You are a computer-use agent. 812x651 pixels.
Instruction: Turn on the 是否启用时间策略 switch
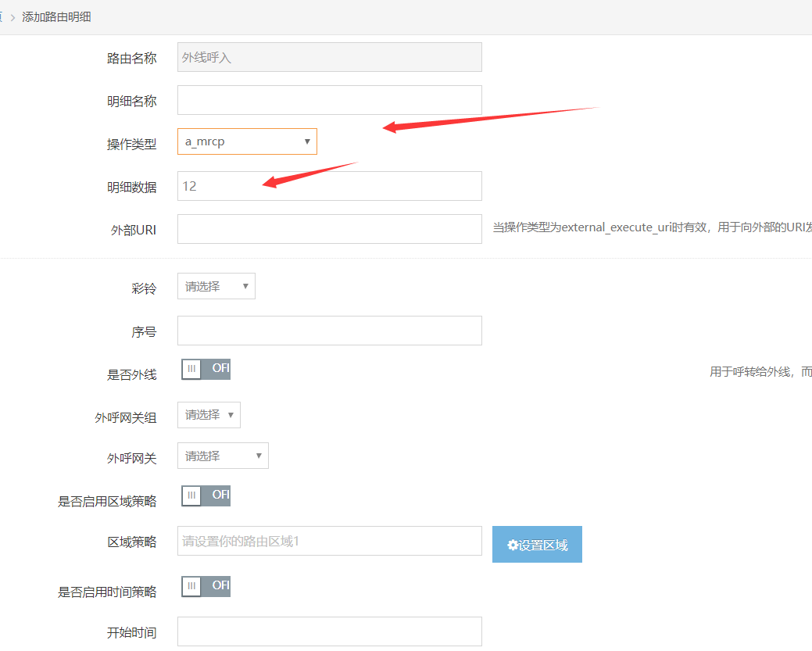[206, 586]
